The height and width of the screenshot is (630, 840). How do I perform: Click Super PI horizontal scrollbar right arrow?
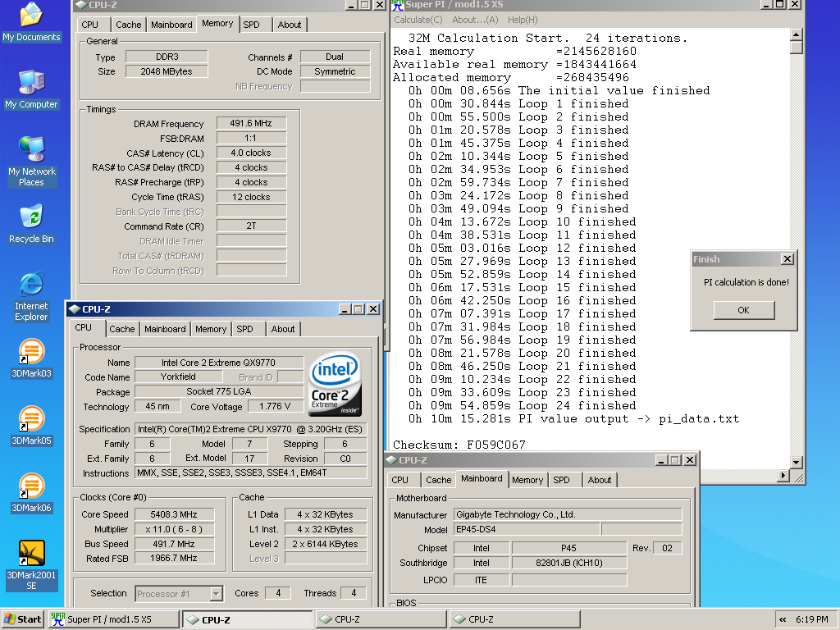click(x=783, y=475)
